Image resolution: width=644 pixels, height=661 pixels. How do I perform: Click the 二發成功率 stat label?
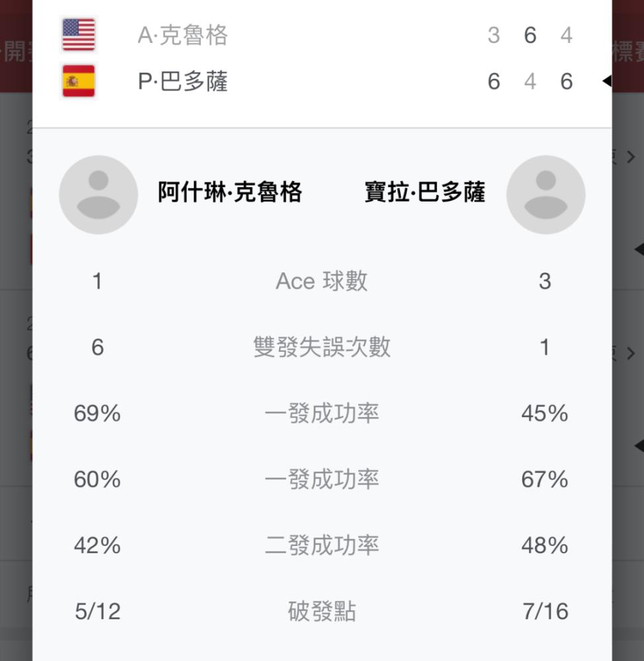pyautogui.click(x=322, y=545)
